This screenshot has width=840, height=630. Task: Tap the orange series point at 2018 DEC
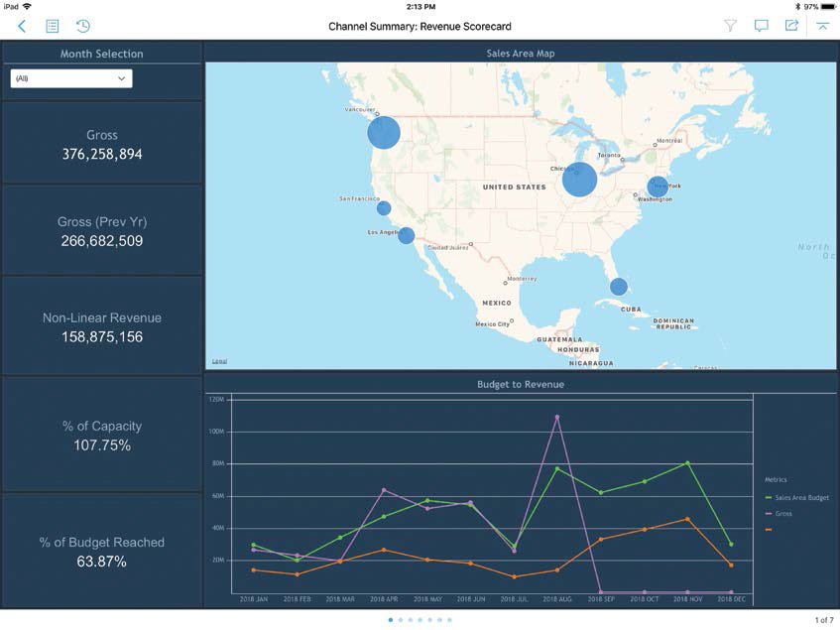(731, 566)
